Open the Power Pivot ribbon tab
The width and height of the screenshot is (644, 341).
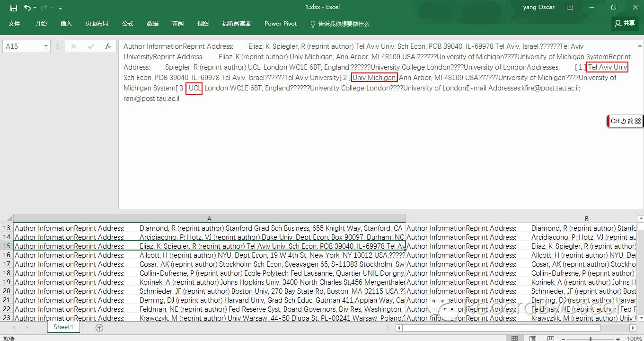click(281, 24)
